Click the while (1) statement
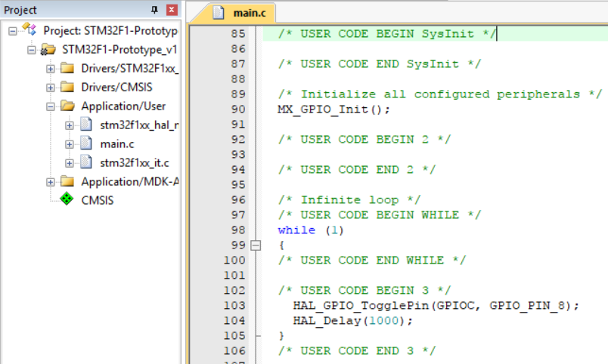 [x=311, y=230]
